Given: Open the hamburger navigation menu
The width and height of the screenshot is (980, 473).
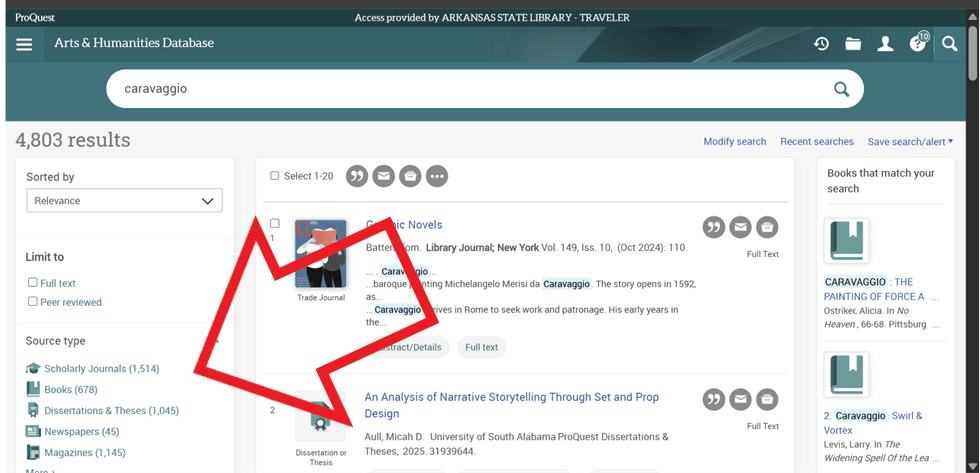Looking at the screenshot, I should (x=24, y=44).
